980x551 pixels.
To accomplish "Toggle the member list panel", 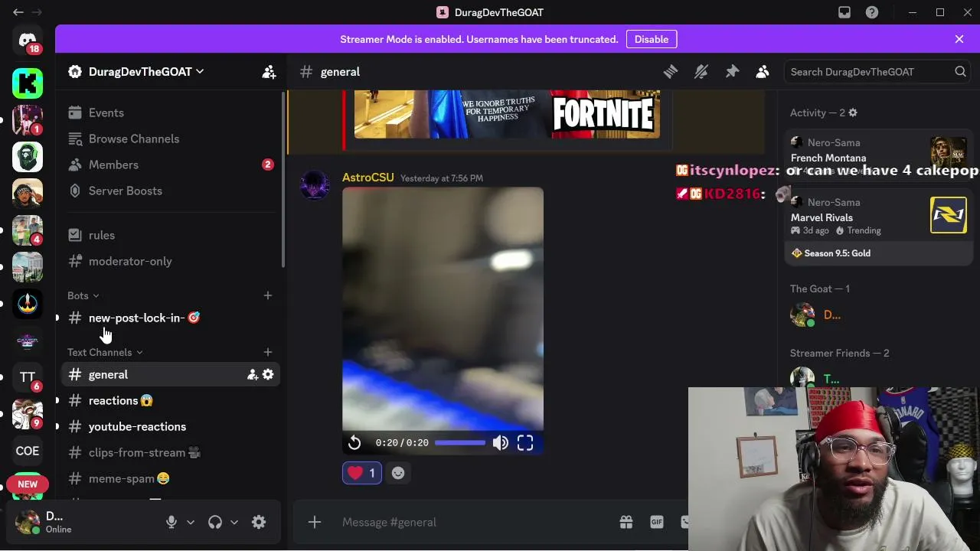I will tap(763, 72).
